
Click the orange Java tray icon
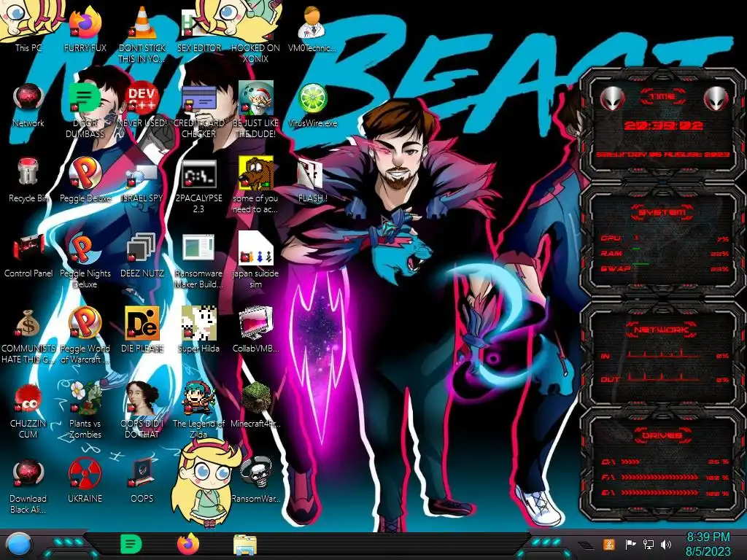coord(608,544)
